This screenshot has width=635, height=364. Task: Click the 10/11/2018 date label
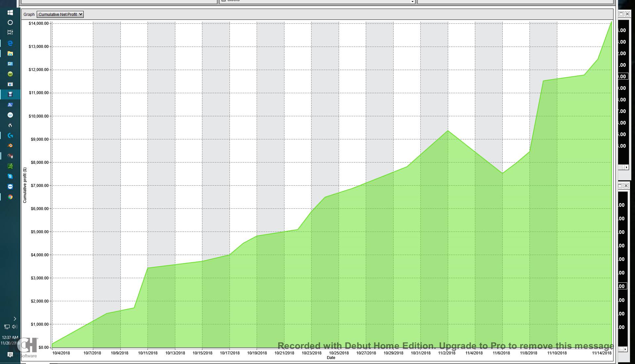(x=148, y=353)
